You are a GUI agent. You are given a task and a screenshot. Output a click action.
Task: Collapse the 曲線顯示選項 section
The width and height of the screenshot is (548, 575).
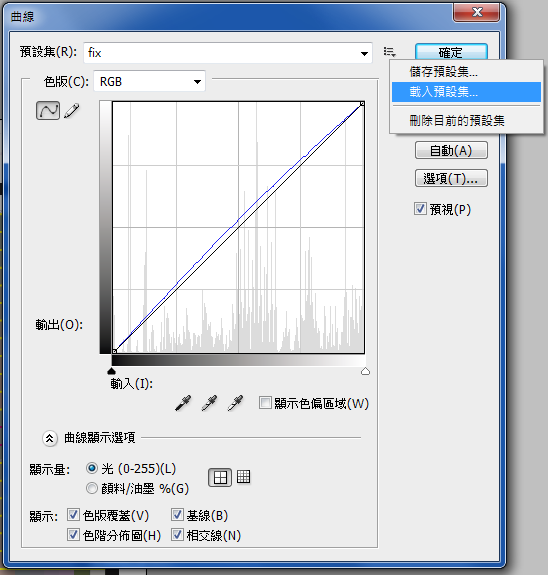[x=50, y=438]
